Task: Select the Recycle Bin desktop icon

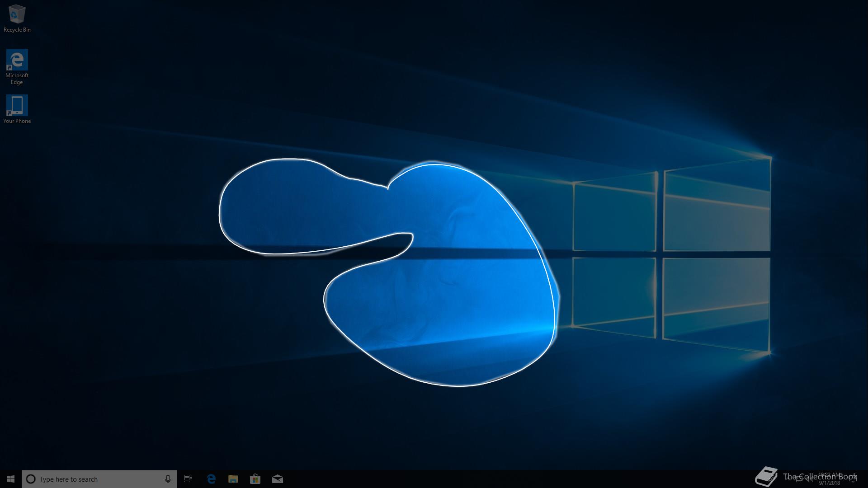Action: 17,19
